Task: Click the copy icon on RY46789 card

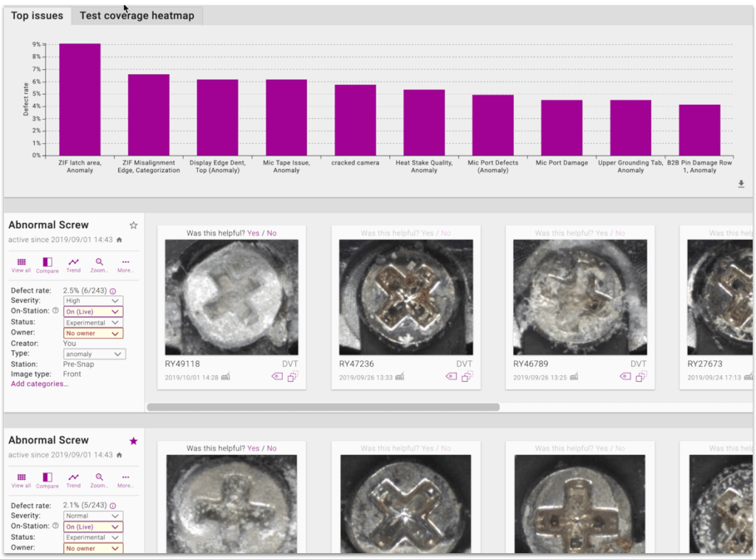Action: coord(642,376)
